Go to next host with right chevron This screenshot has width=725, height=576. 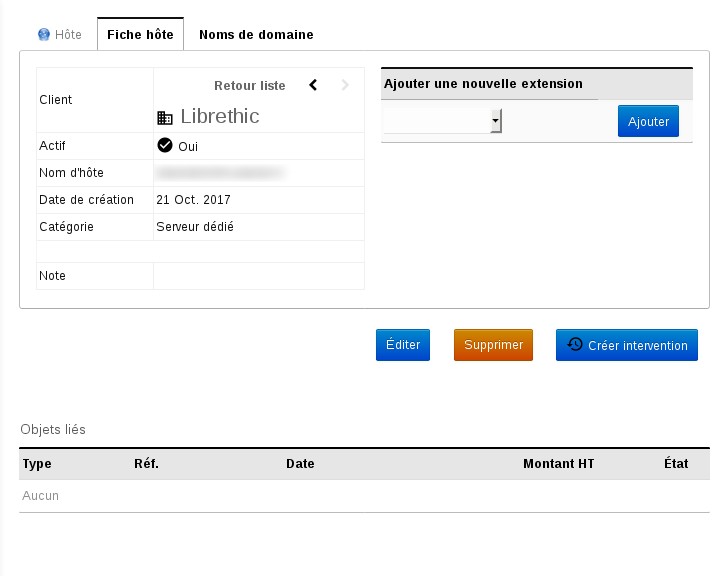tap(346, 85)
